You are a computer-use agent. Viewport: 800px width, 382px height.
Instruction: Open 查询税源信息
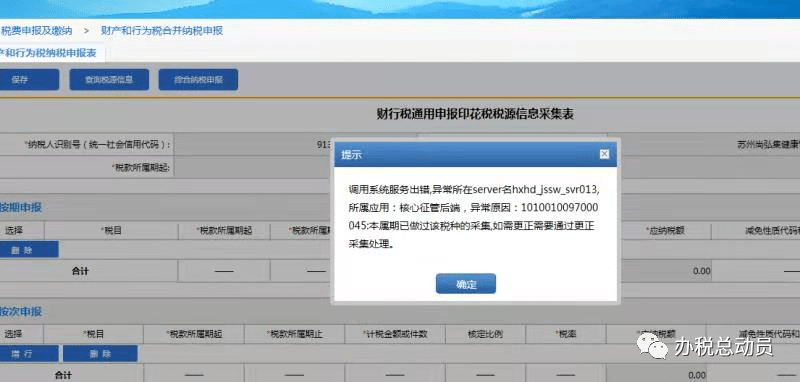coord(109,80)
